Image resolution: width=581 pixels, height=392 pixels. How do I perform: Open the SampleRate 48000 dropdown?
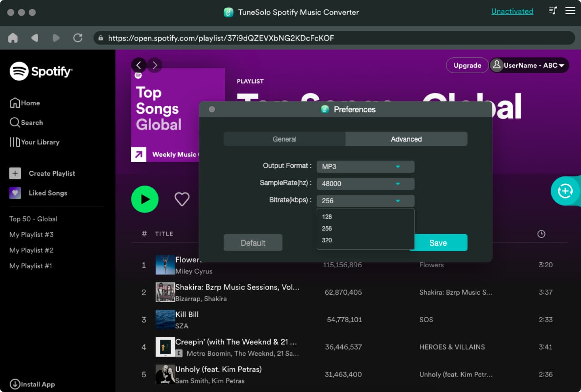click(x=365, y=183)
